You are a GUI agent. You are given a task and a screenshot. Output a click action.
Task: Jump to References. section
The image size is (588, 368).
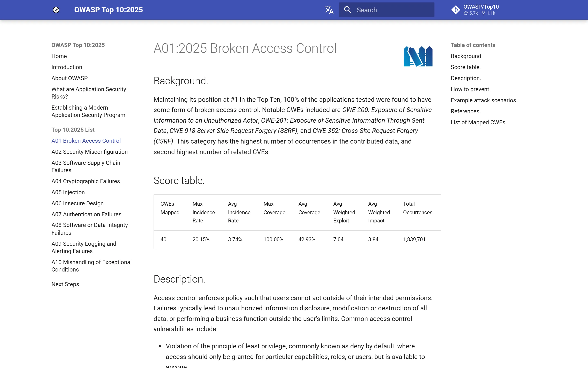tap(465, 111)
